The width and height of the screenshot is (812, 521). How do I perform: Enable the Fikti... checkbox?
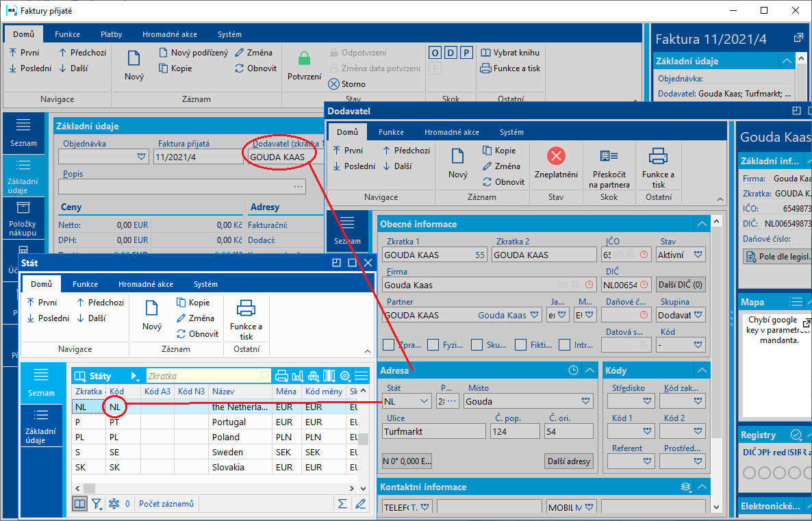click(x=521, y=345)
